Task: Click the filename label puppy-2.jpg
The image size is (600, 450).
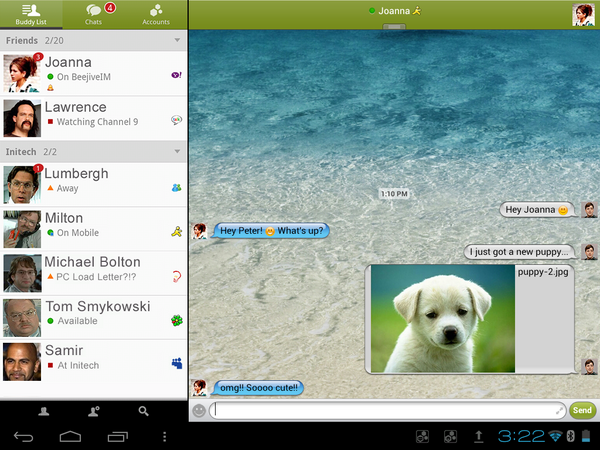Action: click(x=543, y=272)
